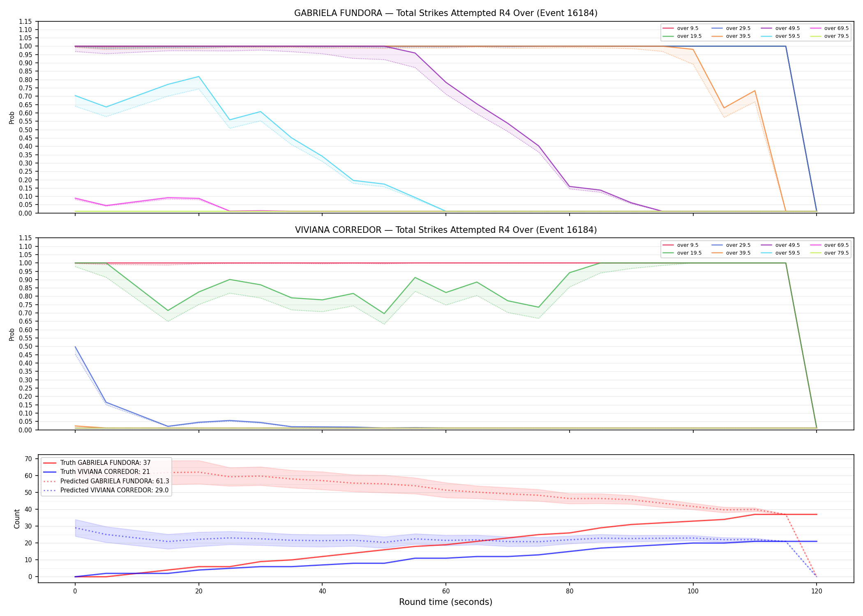The image size is (863, 616).
Task: Pick 'over 9.5' in Corredor chart legend
Action: 681,245
